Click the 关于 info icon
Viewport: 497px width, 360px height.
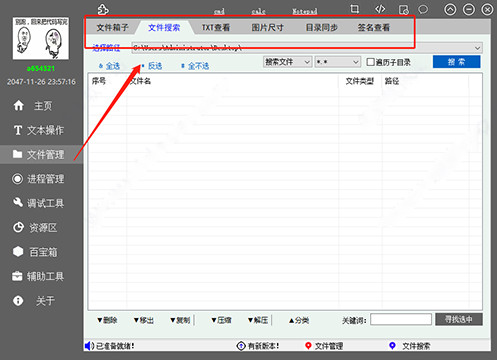click(18, 301)
